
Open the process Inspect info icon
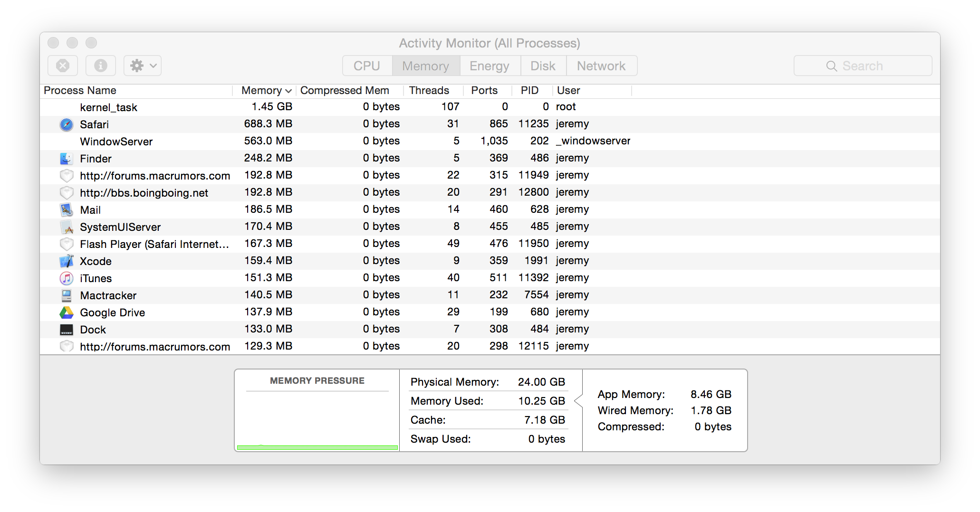pyautogui.click(x=101, y=66)
